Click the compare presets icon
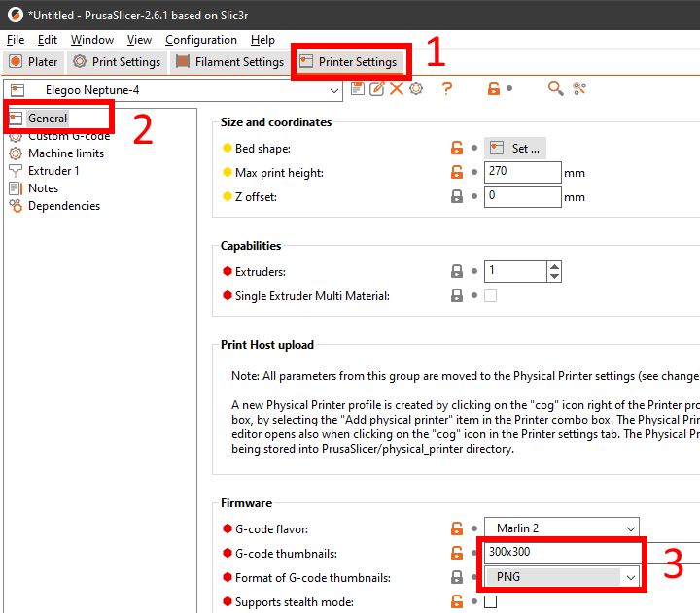The height and width of the screenshot is (613, 700). click(x=579, y=88)
